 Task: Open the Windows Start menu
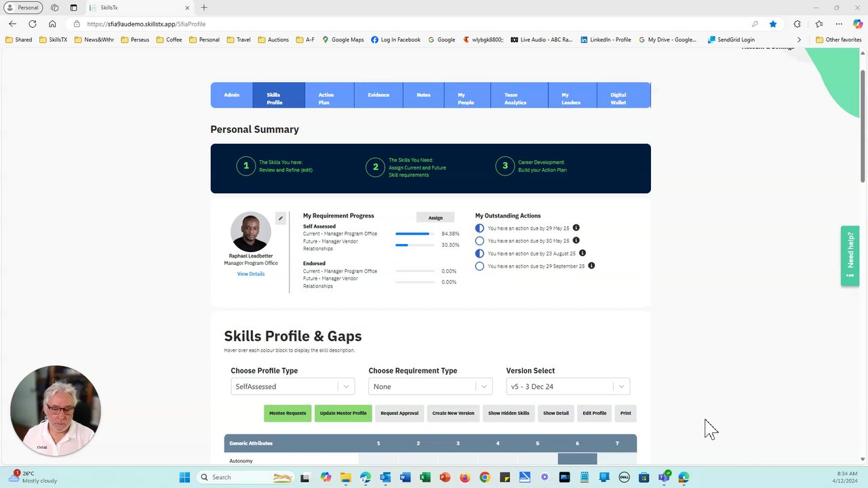coord(184,477)
